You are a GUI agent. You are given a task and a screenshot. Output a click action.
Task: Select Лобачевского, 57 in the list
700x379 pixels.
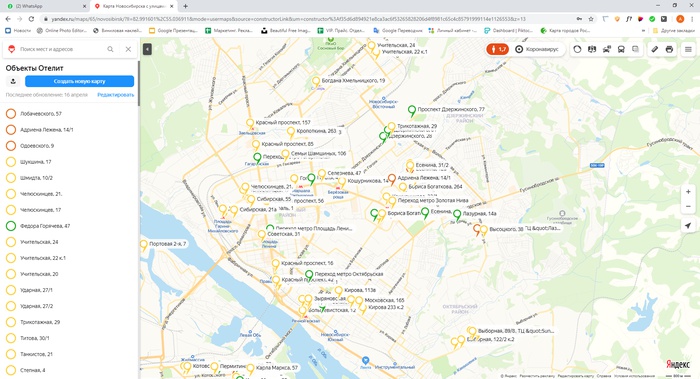coord(69,113)
